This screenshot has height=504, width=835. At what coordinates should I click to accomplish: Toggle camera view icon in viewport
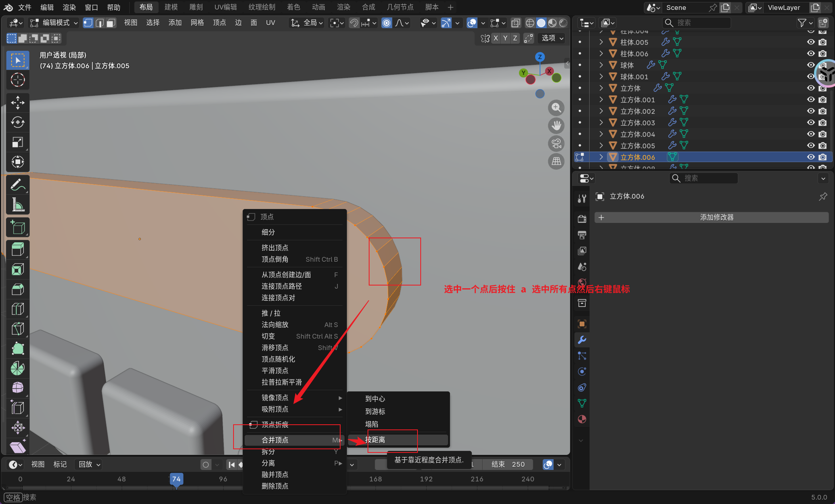point(556,143)
